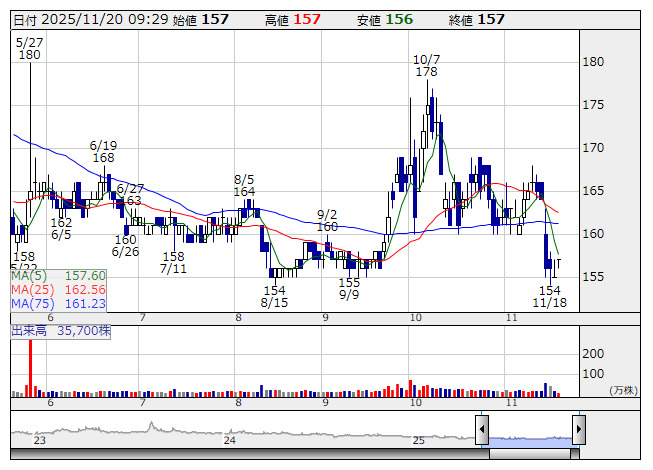Select the MA(25) legend entry
The image size is (653, 470).
point(58,290)
